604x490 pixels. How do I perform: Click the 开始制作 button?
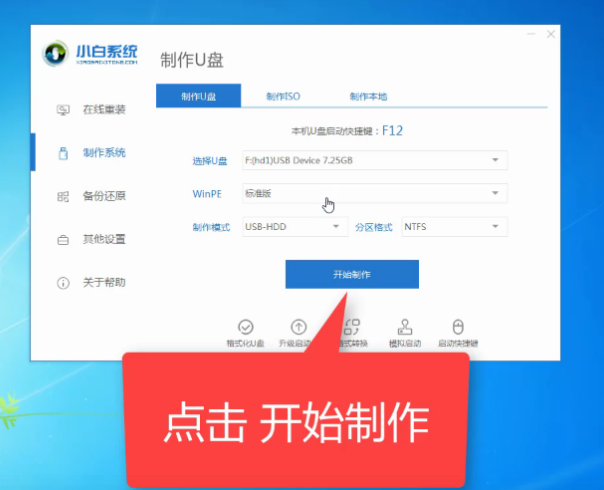(x=351, y=274)
